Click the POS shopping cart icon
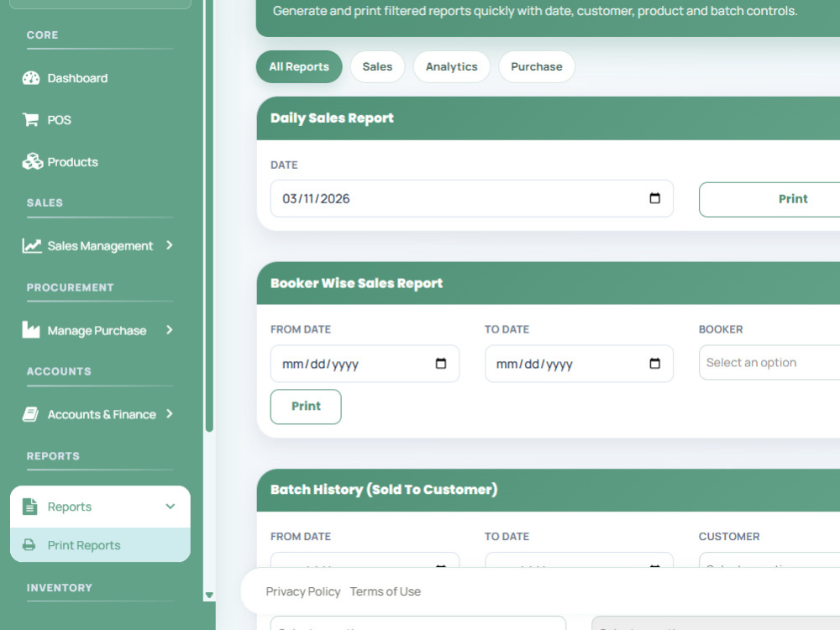 point(30,119)
